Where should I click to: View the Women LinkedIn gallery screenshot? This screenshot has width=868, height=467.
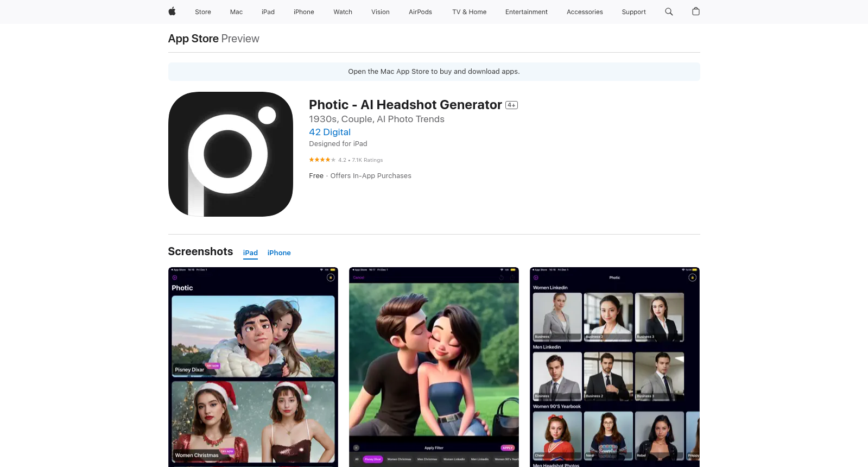click(614, 367)
